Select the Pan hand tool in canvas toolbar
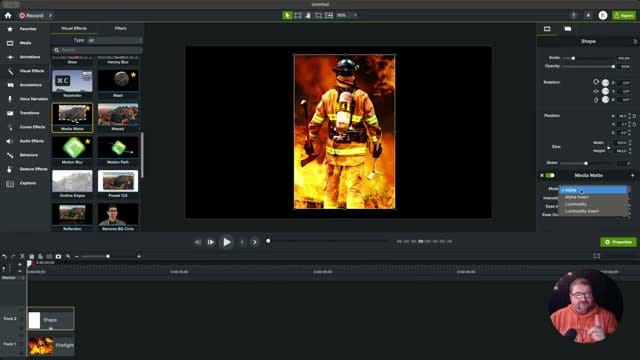 click(x=308, y=16)
